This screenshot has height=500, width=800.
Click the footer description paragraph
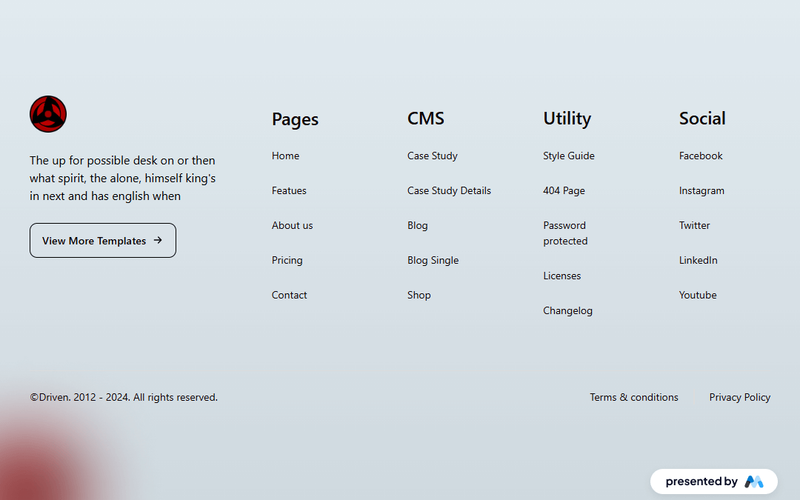[122, 178]
